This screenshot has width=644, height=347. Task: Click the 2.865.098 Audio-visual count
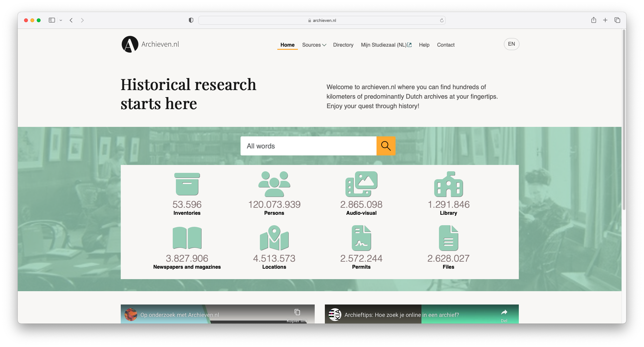click(x=361, y=205)
